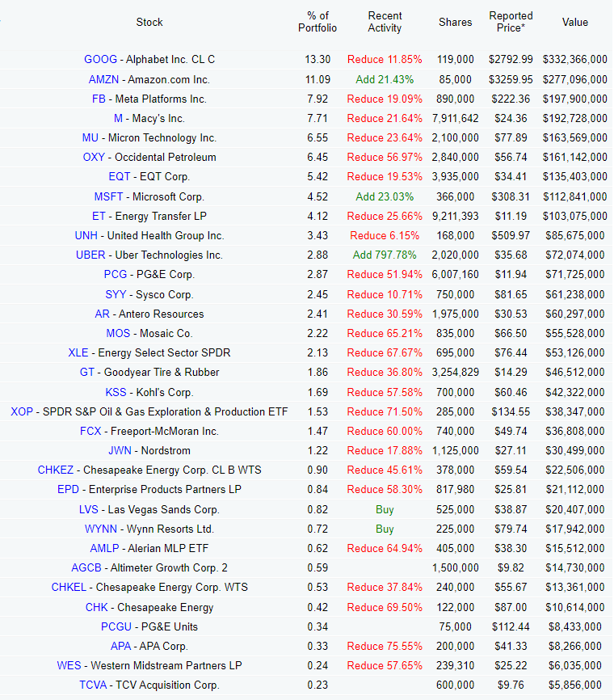Viewport: 614px width, 700px height.
Task: Open the CHKEL ticker link
Action: [x=69, y=587]
